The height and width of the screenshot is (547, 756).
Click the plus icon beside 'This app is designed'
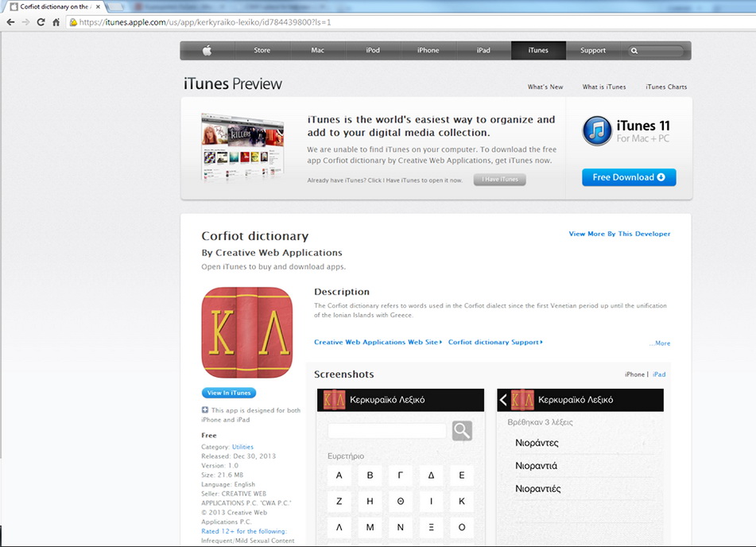coord(205,410)
